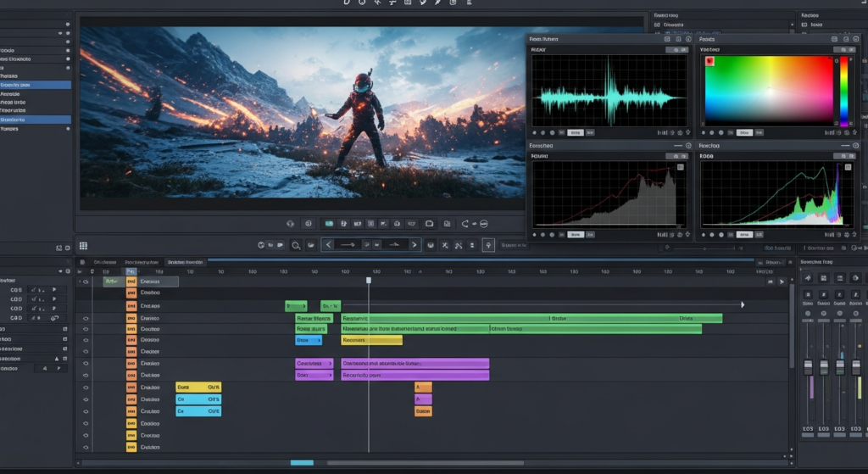The height and width of the screenshot is (474, 868).
Task: Toggle visibility of the bottom timeline track
Action: point(85,447)
